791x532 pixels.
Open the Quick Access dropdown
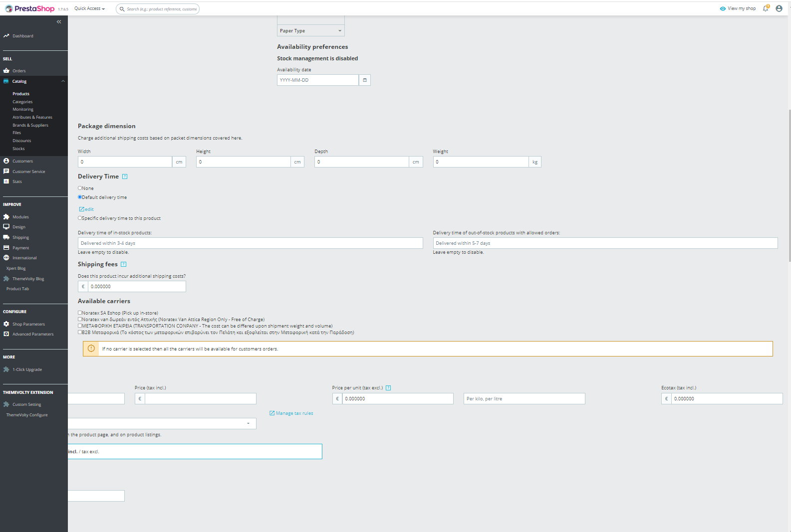point(90,8)
